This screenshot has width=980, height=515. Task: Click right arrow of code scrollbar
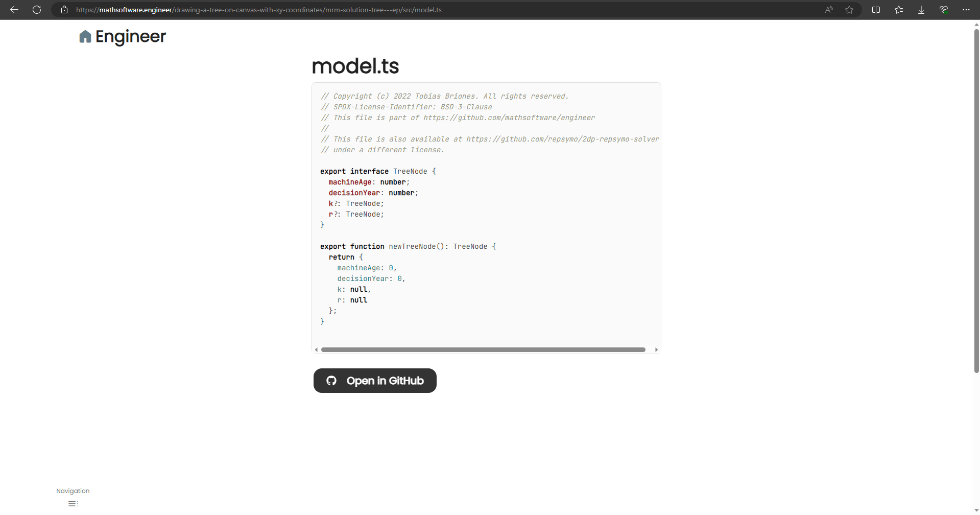point(656,350)
